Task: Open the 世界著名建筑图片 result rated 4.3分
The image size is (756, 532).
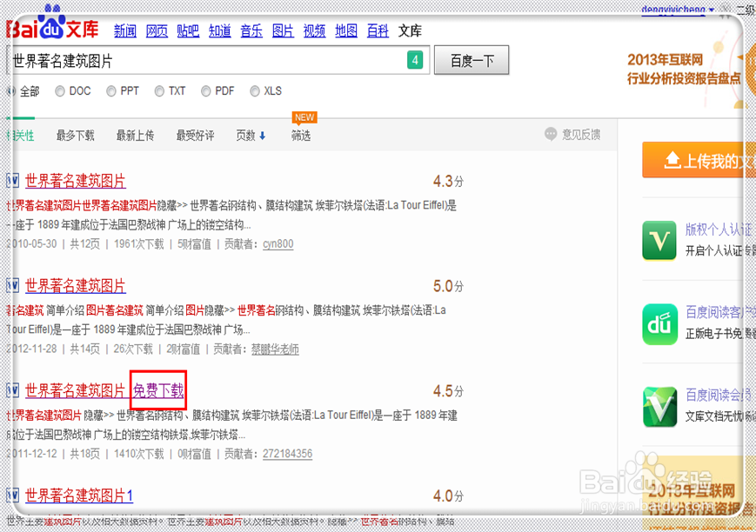Action: [x=75, y=181]
